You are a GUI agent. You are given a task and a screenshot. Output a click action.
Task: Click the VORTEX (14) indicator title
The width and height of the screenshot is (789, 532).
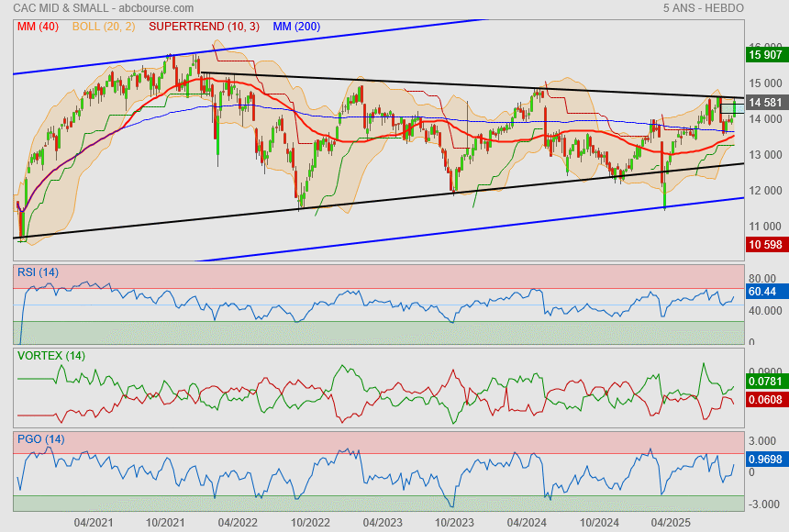50,355
